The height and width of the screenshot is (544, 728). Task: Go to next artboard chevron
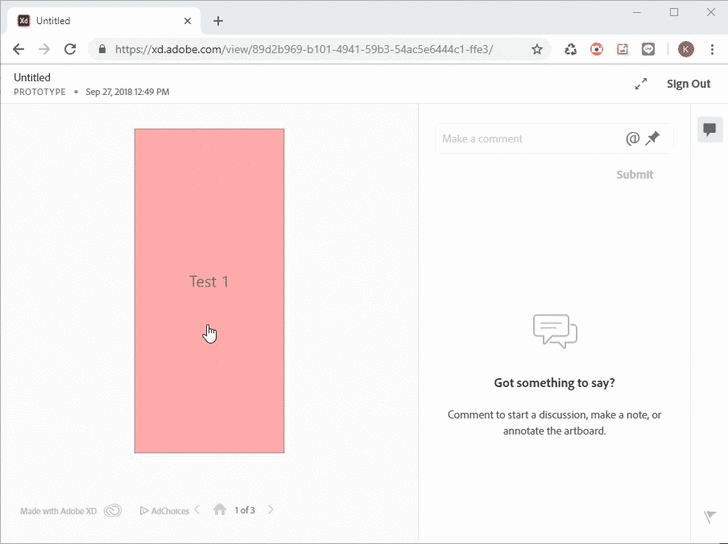271,510
